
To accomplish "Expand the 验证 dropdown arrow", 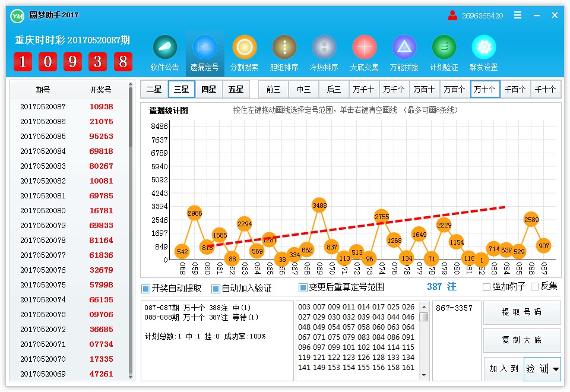I will coord(556,369).
